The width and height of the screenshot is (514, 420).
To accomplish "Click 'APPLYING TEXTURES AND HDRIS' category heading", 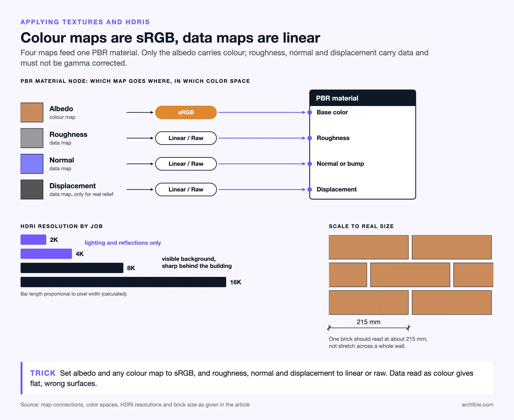I will pos(85,22).
